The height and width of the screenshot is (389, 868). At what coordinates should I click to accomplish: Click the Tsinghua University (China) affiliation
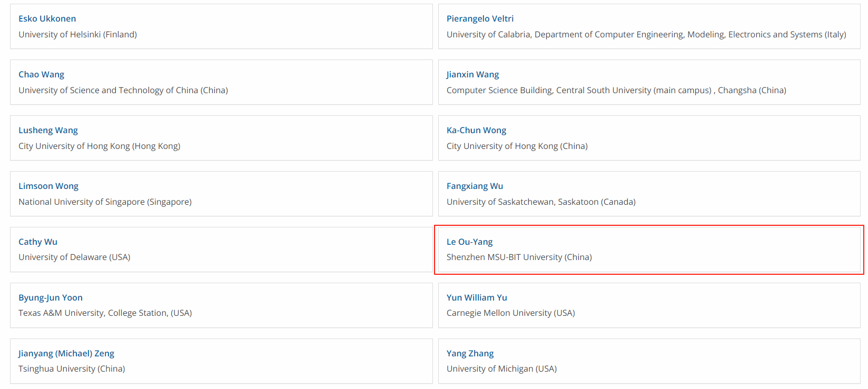(72, 369)
